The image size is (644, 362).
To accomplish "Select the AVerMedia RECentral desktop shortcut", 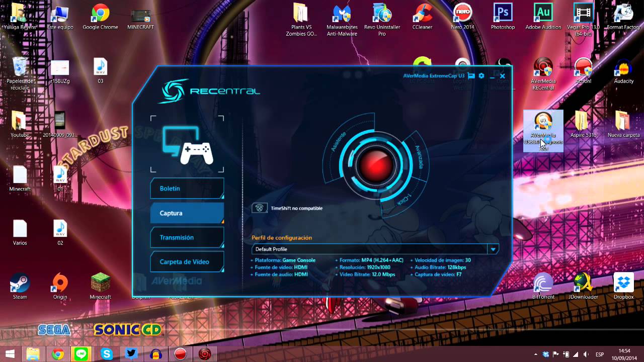I will click(543, 73).
